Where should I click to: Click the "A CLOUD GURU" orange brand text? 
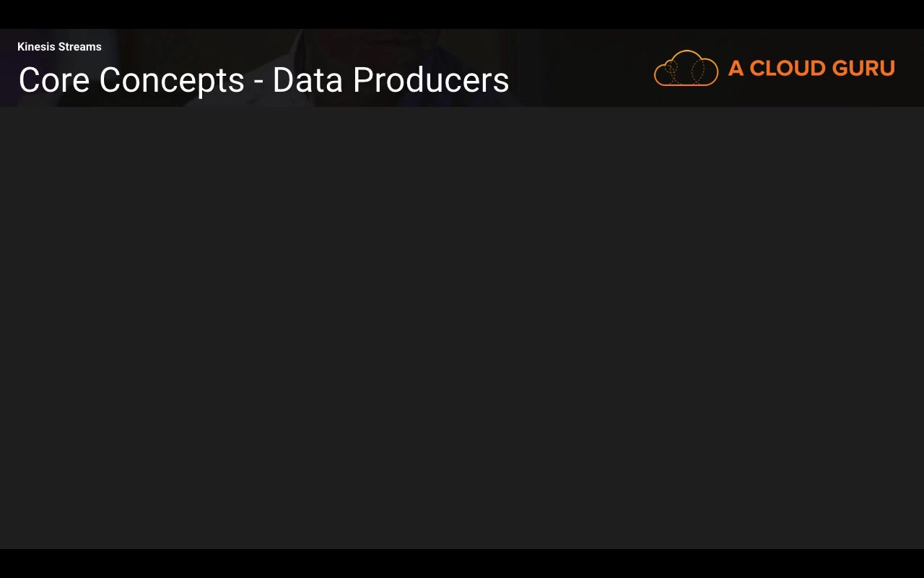(x=811, y=69)
